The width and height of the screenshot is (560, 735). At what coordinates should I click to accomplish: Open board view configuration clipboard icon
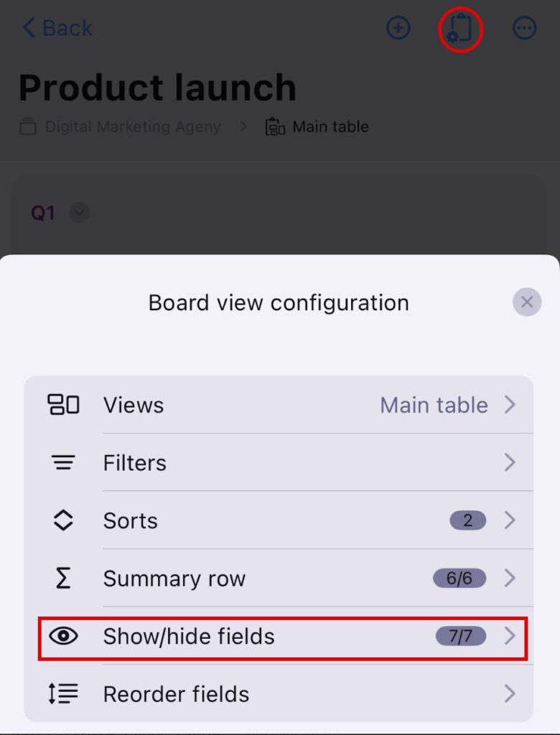pyautogui.click(x=460, y=29)
